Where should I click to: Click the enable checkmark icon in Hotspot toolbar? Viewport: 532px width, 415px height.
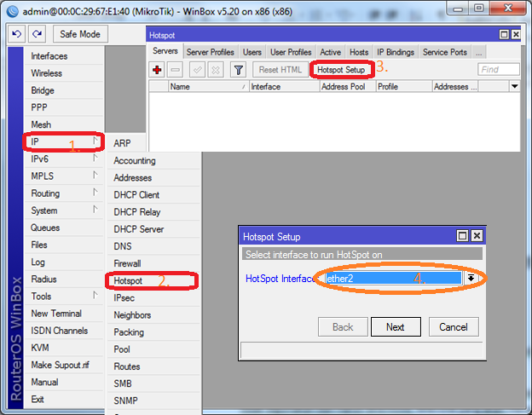(197, 70)
